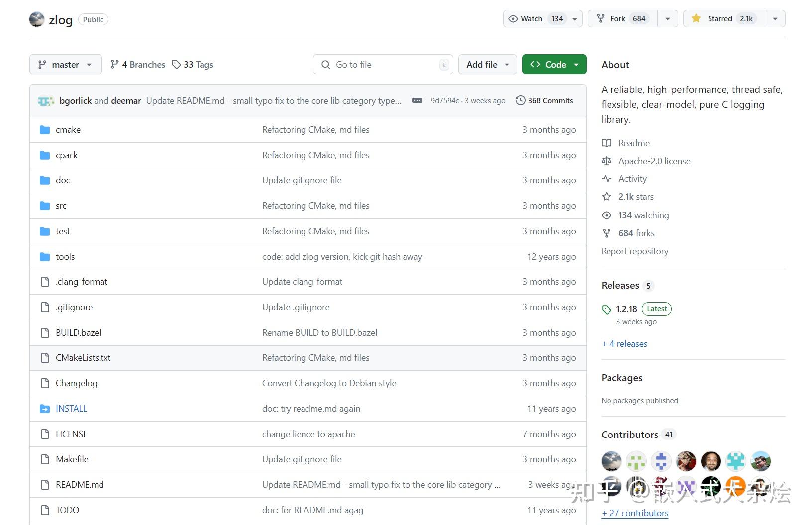This screenshot has width=812, height=525.
Task: Click the cmake folder icon
Action: point(45,130)
